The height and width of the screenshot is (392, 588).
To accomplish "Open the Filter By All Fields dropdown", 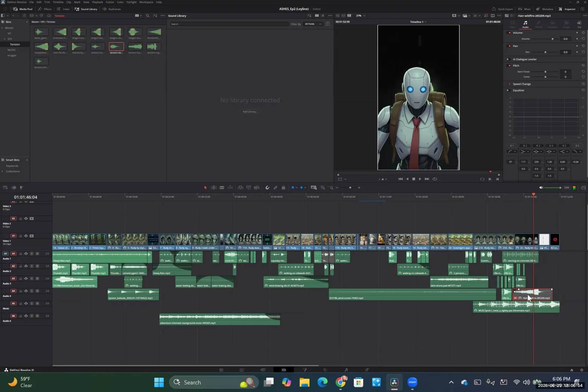I will (313, 24).
